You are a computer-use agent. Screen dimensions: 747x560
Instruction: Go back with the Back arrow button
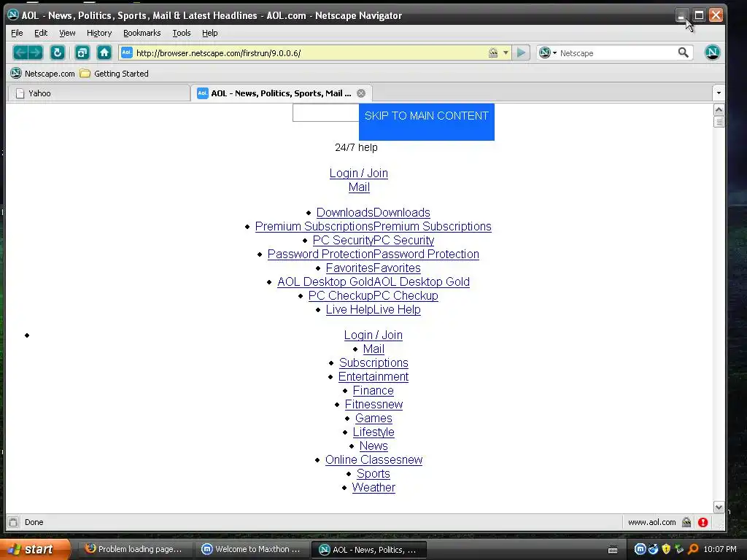click(20, 52)
